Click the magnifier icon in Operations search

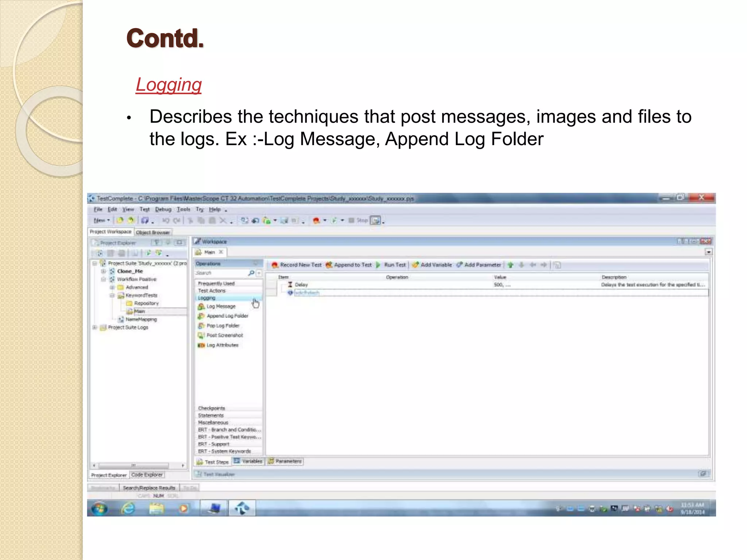(251, 273)
